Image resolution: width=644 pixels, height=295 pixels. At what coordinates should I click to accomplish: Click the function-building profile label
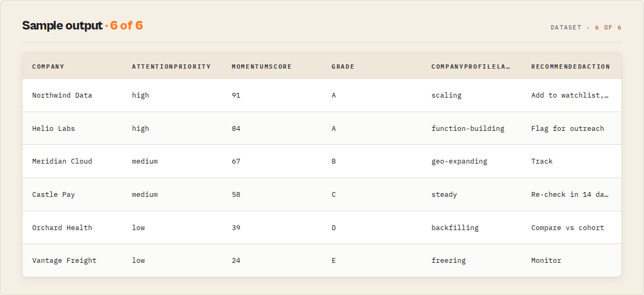click(x=468, y=129)
